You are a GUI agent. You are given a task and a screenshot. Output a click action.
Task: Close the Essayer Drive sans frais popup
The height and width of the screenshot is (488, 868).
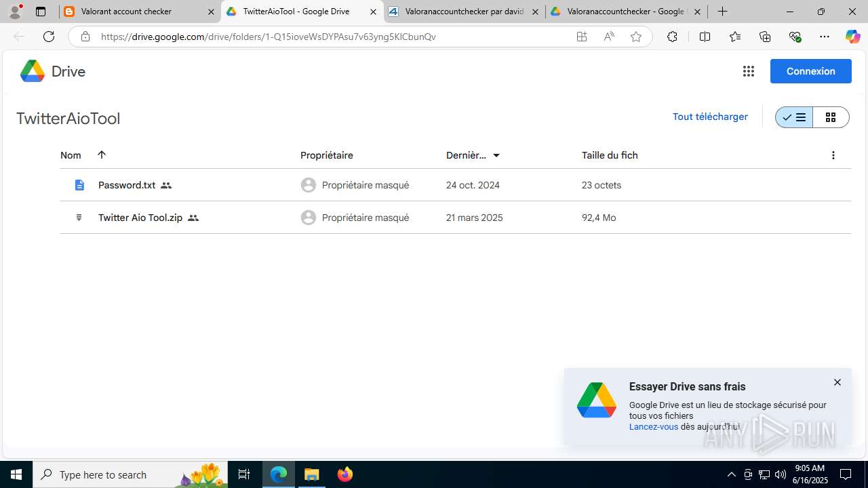point(837,382)
